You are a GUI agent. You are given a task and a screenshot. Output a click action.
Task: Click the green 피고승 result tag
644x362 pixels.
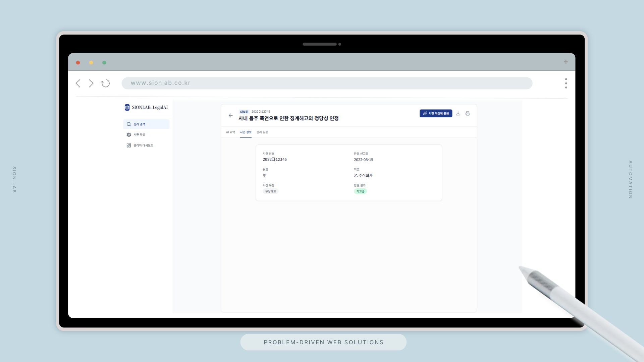360,191
